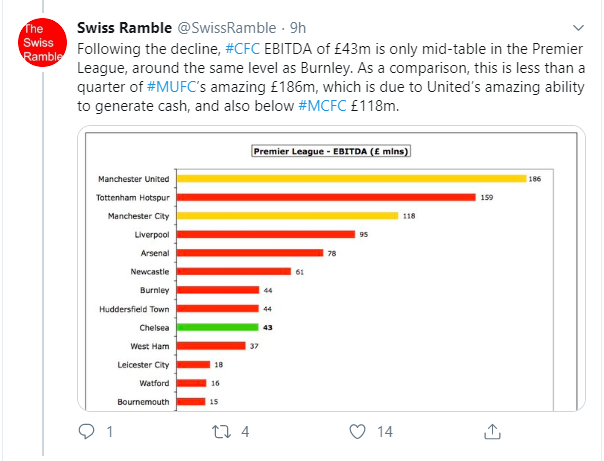Open the #CFC hashtag link
This screenshot has width=604, height=461.
click(x=243, y=49)
